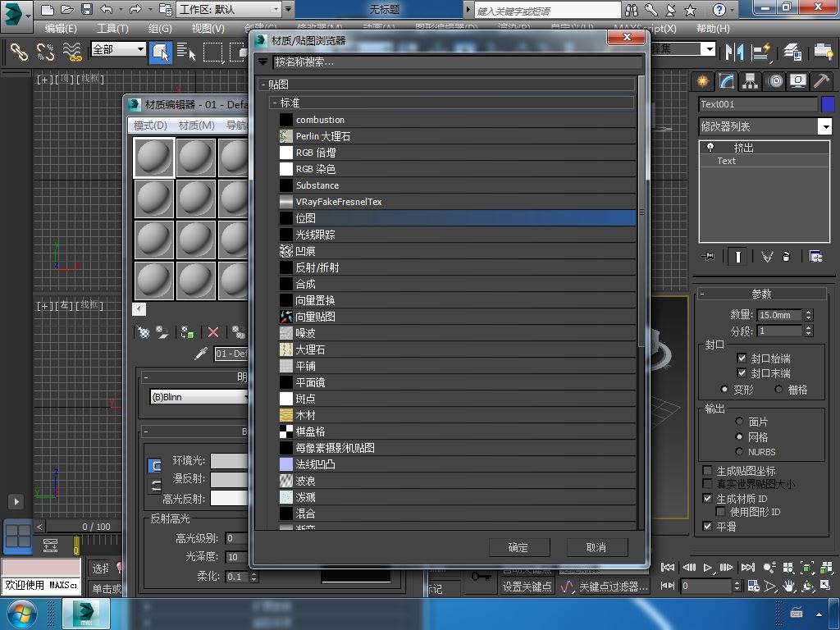Click Show End Result toggle icon
The image size is (840, 630).
click(737, 257)
